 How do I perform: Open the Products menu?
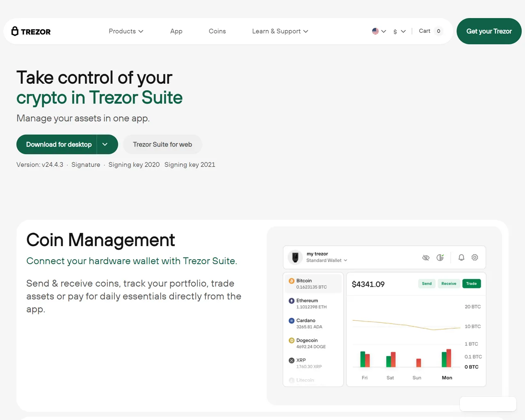pos(126,31)
